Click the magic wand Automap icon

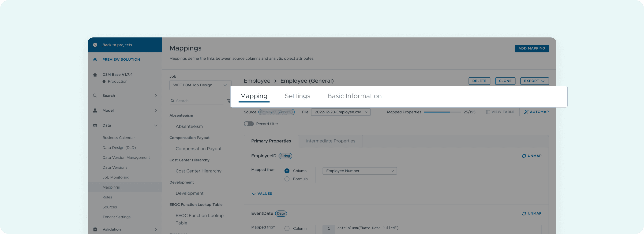(x=526, y=112)
